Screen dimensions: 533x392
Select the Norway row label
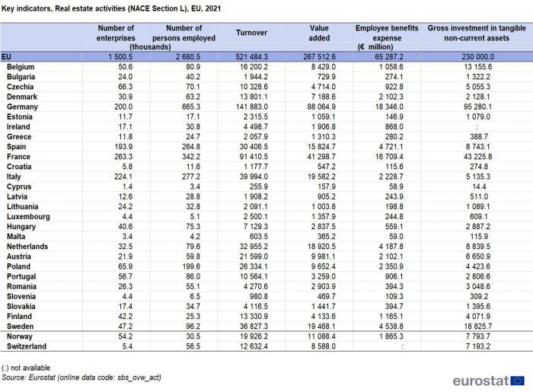pos(19,336)
